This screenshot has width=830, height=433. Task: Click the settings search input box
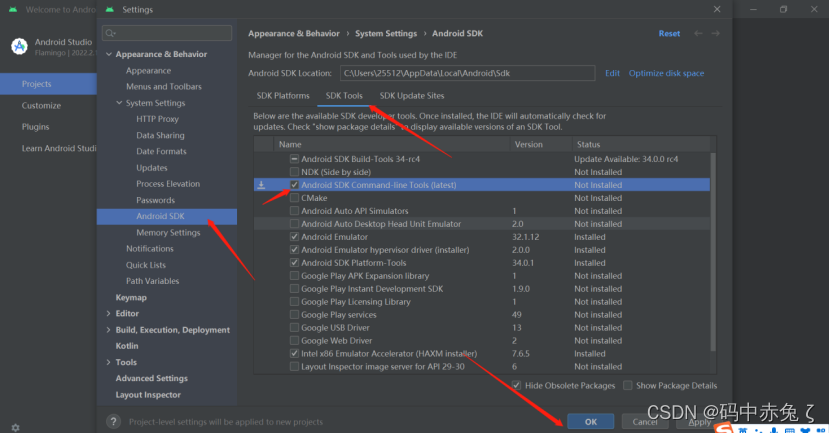tap(167, 33)
